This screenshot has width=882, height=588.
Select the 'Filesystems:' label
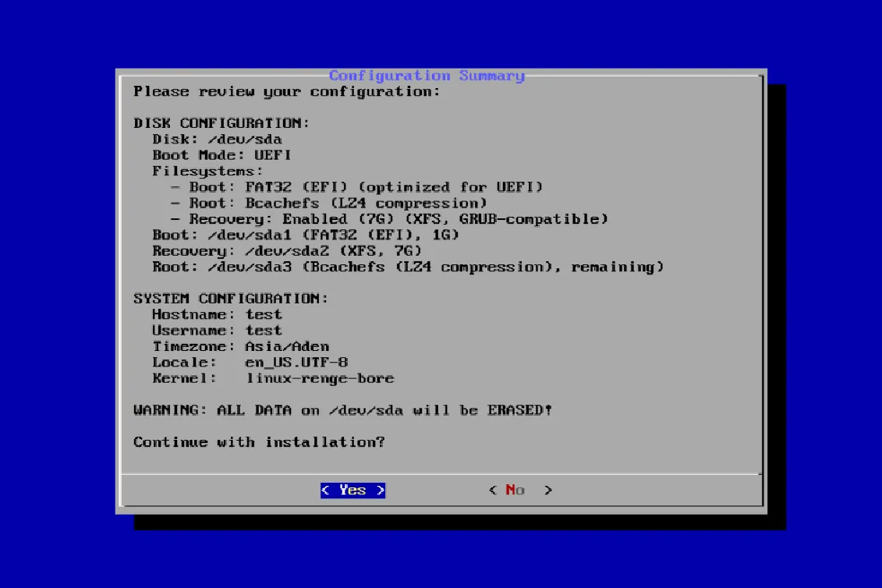[x=207, y=172]
